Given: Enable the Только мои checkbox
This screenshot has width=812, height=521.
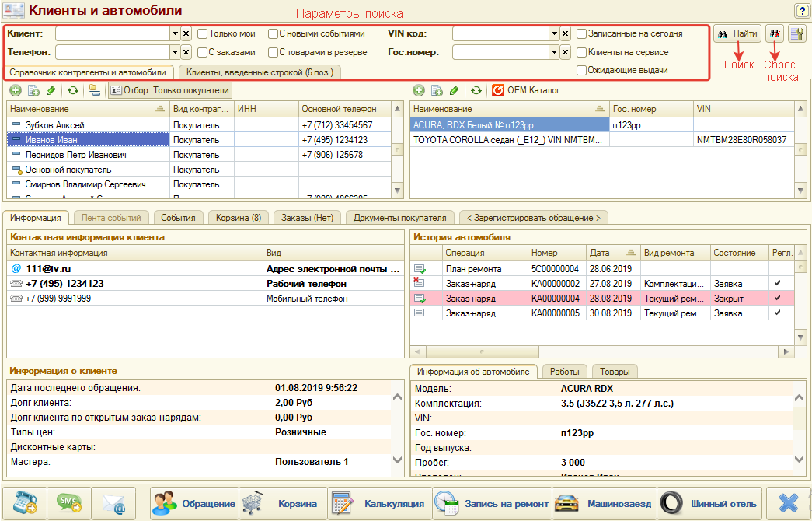Looking at the screenshot, I should coord(203,33).
